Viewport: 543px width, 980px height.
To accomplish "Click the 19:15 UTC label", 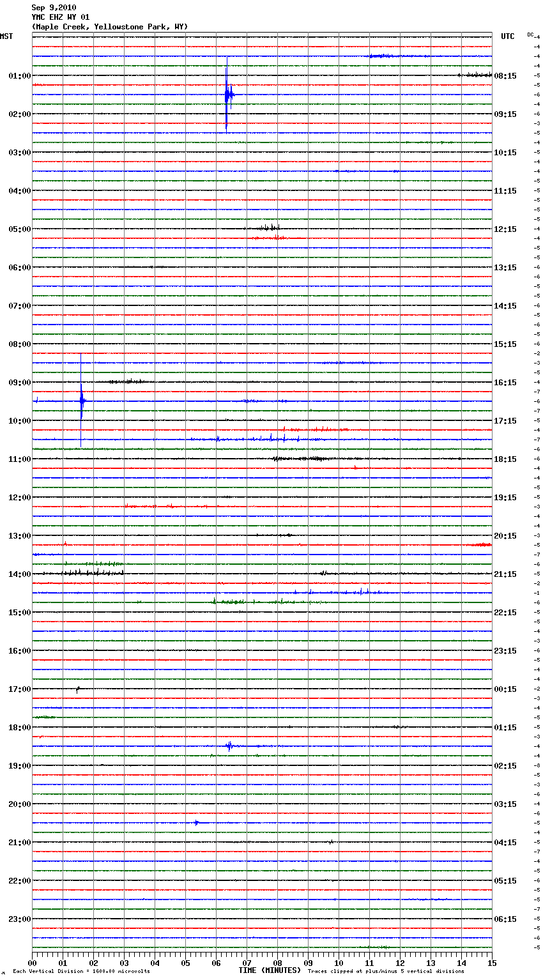I will coord(505,498).
